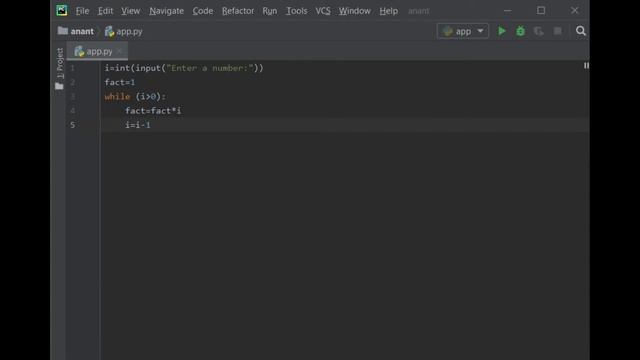Open the app run configuration dropdown
640x360 pixels.
[462, 31]
